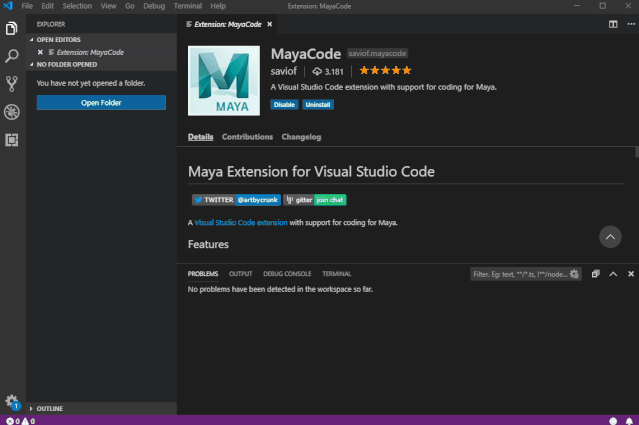The image size is (639, 425).
Task: Open the Explorer view in activity bar
Action: [11, 28]
